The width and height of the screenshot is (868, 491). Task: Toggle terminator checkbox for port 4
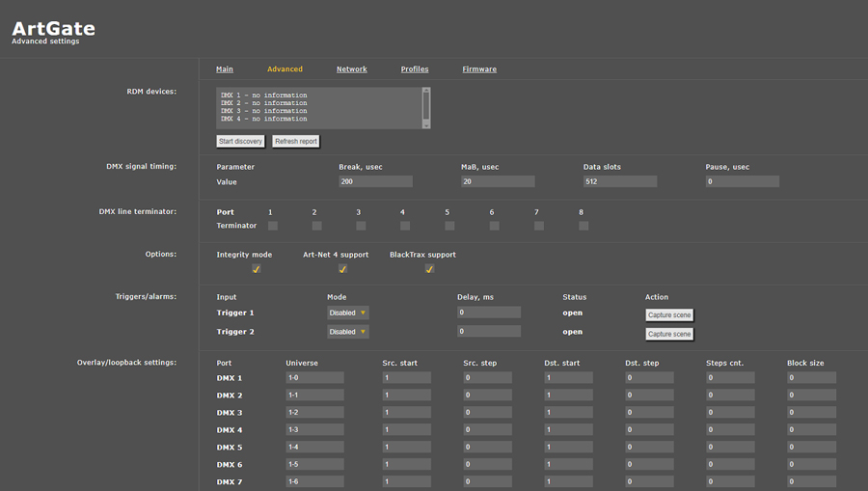(405, 226)
